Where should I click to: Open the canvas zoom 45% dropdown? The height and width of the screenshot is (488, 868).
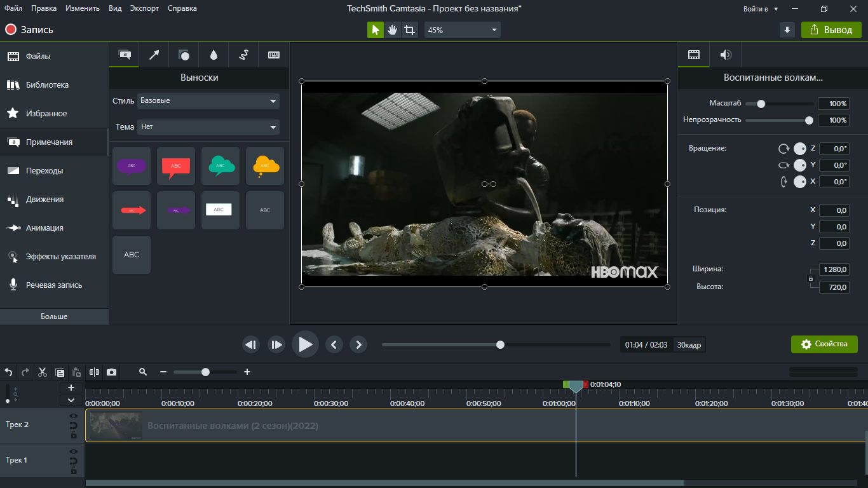pos(462,30)
